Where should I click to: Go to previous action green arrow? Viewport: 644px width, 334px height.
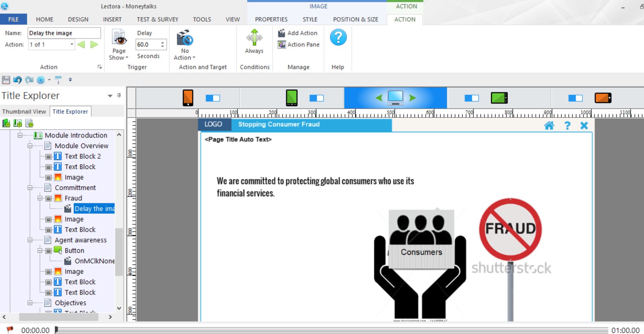click(81, 44)
